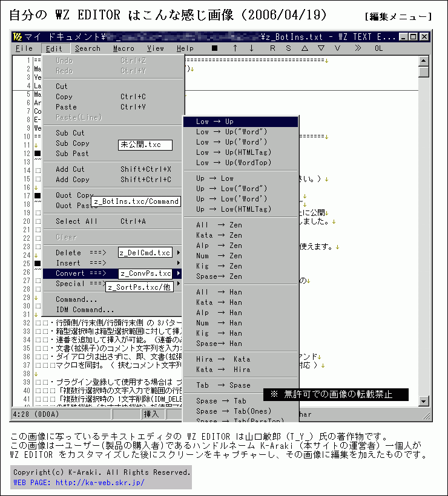Choose Add Cut menu entry
The width and height of the screenshot is (448, 496).
point(113,169)
